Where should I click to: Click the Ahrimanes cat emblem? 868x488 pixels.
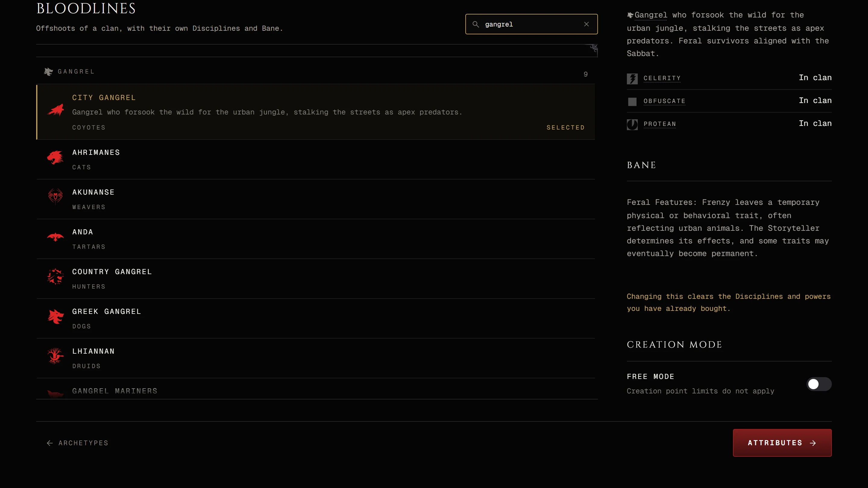55,157
